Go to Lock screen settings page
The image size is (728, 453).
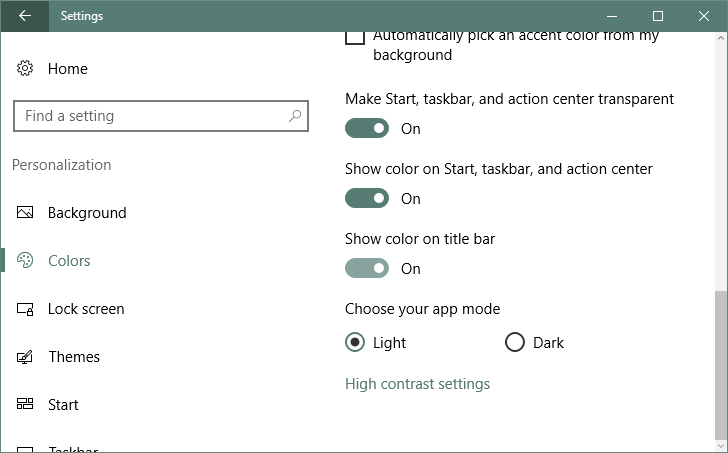[86, 309]
